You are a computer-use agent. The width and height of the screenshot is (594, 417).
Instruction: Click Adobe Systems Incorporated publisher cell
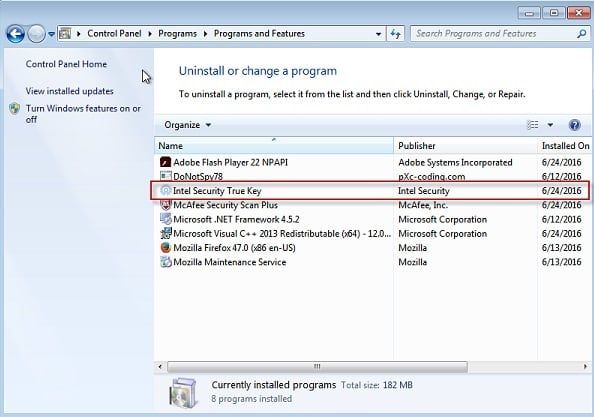click(455, 162)
